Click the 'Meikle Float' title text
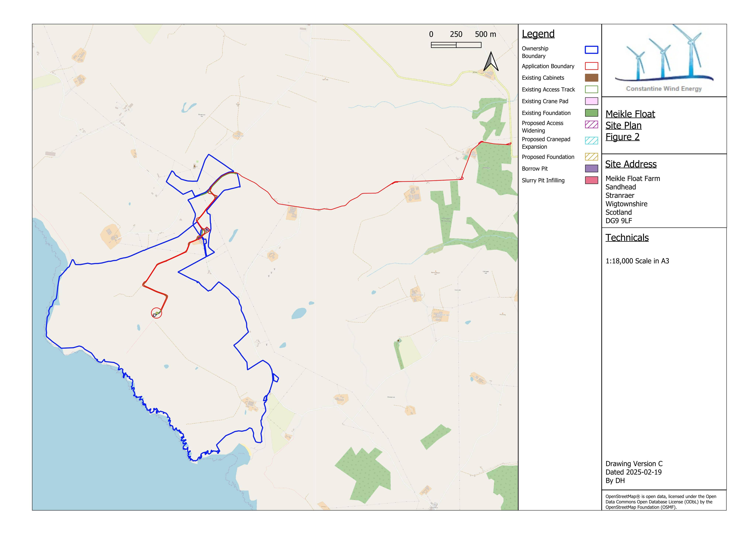The height and width of the screenshot is (535, 756). (x=630, y=114)
